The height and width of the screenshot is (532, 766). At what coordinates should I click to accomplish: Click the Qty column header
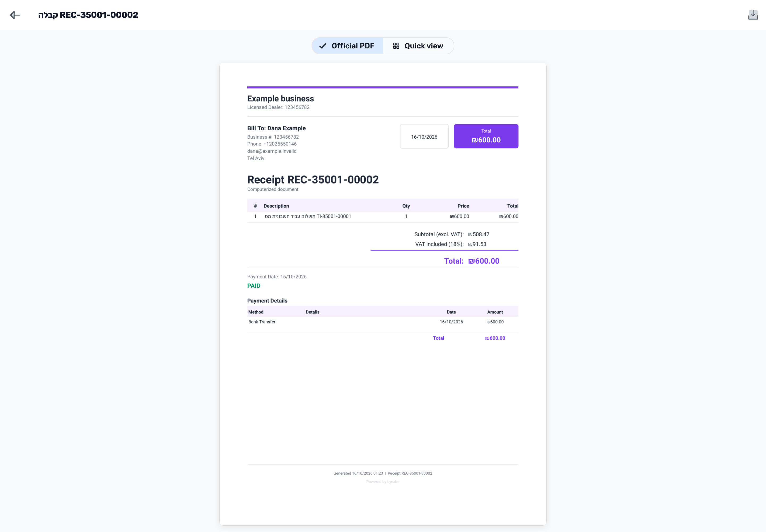(x=406, y=206)
